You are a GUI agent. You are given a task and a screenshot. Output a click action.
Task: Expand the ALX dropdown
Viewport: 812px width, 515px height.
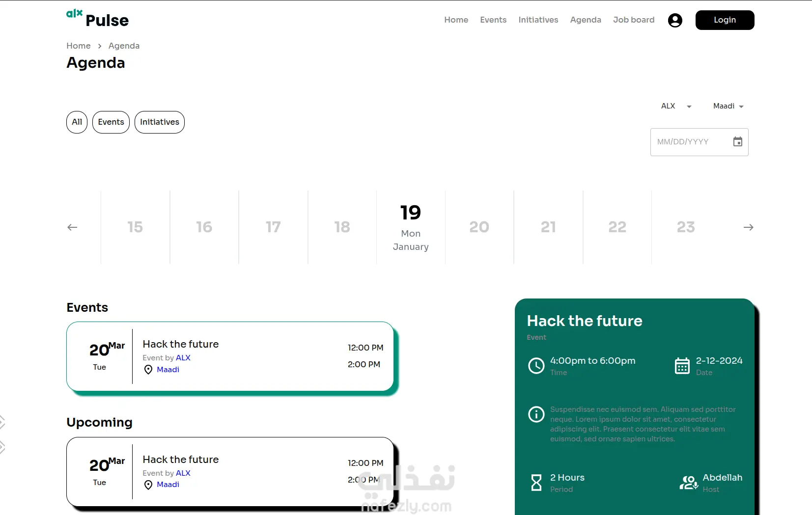(676, 106)
